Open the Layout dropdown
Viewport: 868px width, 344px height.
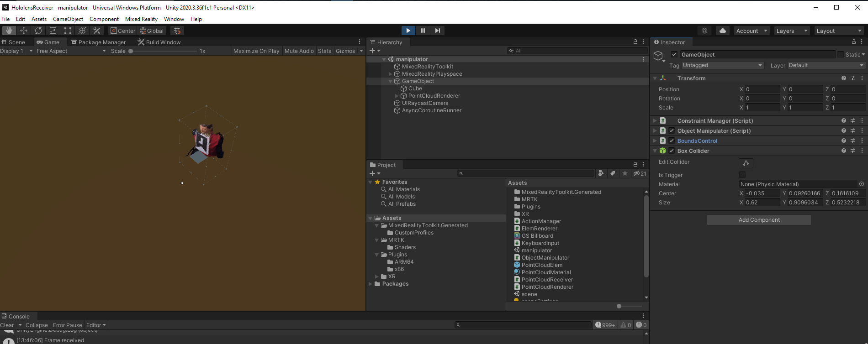click(839, 31)
